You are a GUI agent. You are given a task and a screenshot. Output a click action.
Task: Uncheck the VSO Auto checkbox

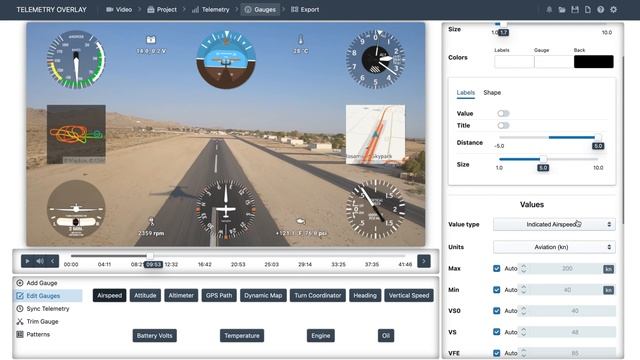click(x=496, y=311)
